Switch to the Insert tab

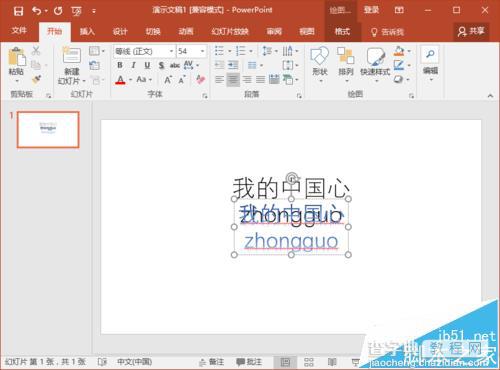[87, 31]
